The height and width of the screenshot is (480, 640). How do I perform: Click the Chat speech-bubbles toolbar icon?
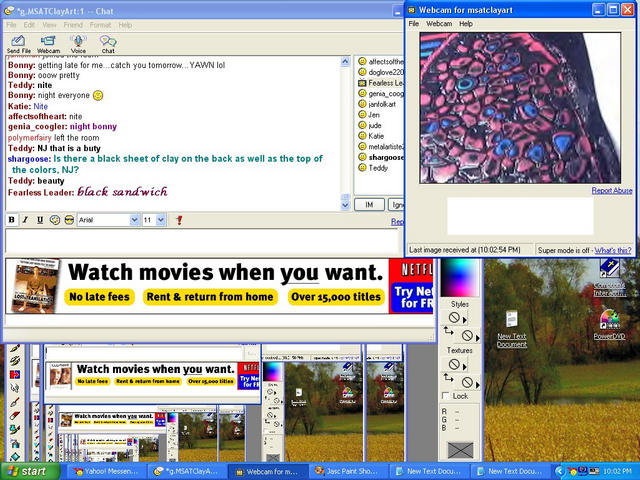[108, 44]
